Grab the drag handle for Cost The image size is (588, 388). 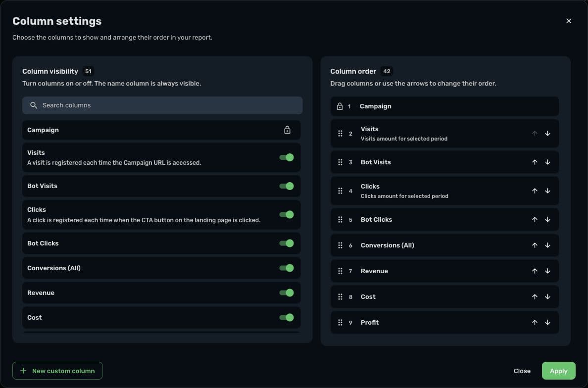tap(340, 297)
